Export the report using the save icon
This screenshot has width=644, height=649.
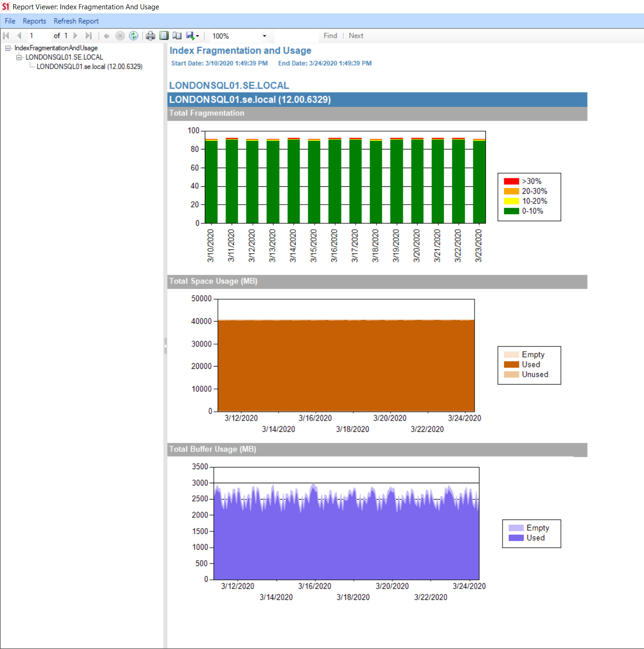pos(191,35)
